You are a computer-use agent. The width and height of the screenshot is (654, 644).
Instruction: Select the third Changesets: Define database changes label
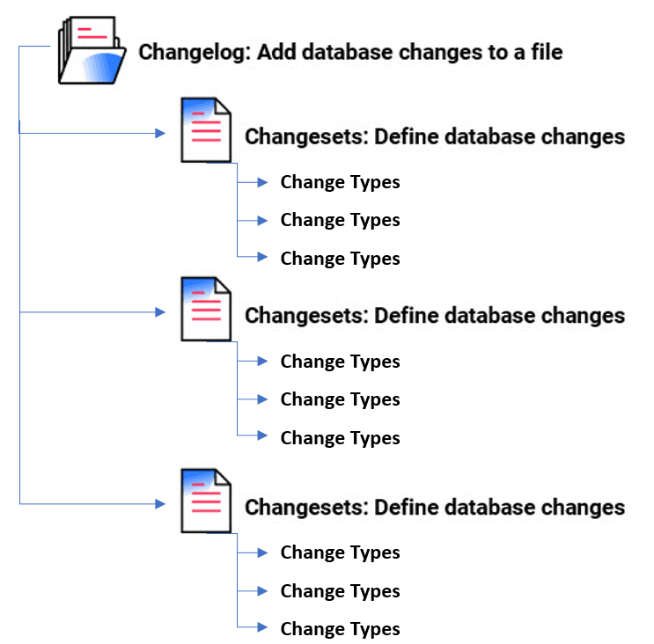coord(435,507)
